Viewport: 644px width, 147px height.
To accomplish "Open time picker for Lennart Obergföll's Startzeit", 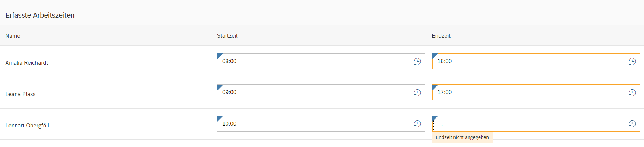I will coord(417,124).
